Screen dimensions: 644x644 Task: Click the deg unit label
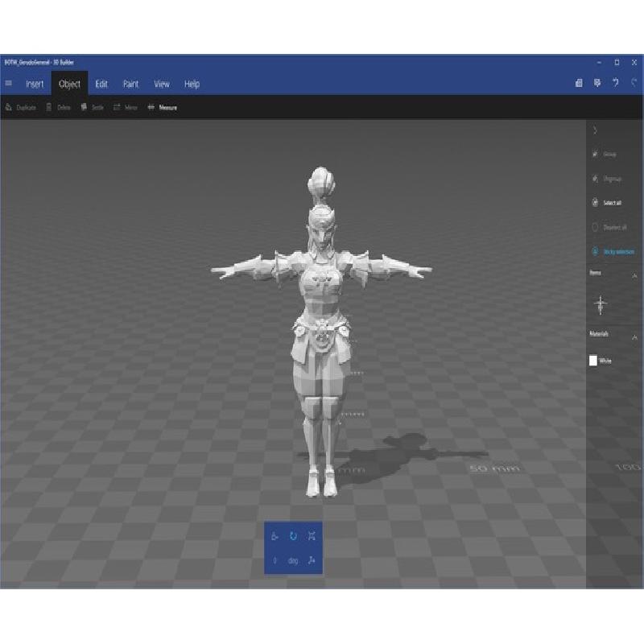pyautogui.click(x=293, y=561)
